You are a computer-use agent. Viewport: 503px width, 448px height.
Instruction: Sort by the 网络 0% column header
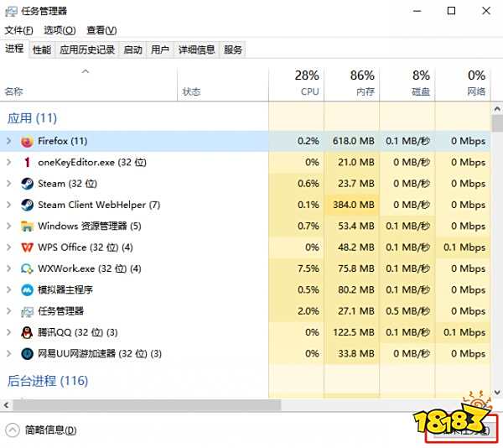point(463,84)
